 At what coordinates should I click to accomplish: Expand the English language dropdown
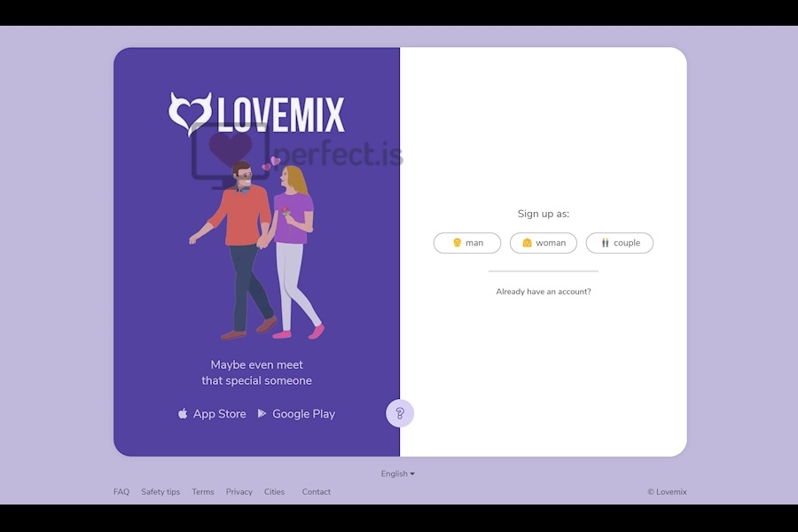coord(398,473)
